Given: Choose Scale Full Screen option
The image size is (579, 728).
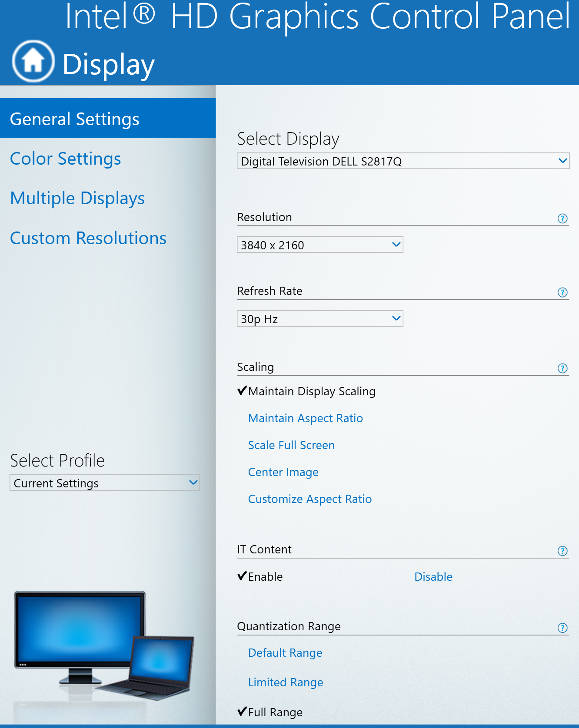Looking at the screenshot, I should (291, 445).
